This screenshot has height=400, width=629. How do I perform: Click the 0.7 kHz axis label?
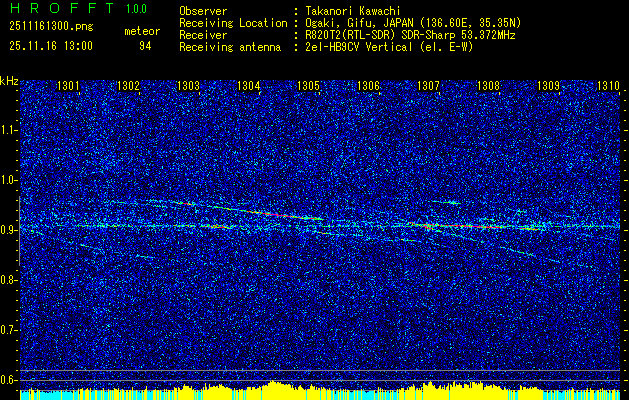point(9,330)
